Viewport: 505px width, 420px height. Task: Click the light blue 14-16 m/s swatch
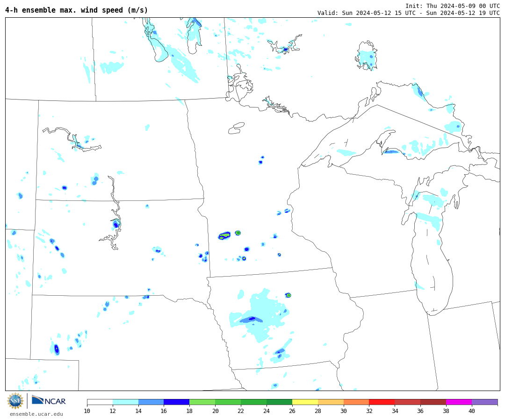point(151,402)
